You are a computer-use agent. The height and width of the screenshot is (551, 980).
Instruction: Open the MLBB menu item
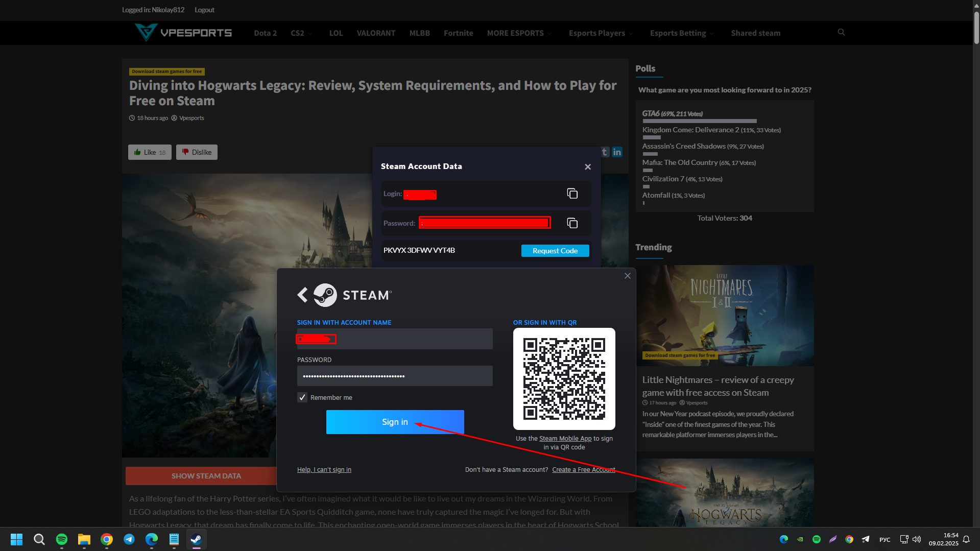(x=420, y=33)
